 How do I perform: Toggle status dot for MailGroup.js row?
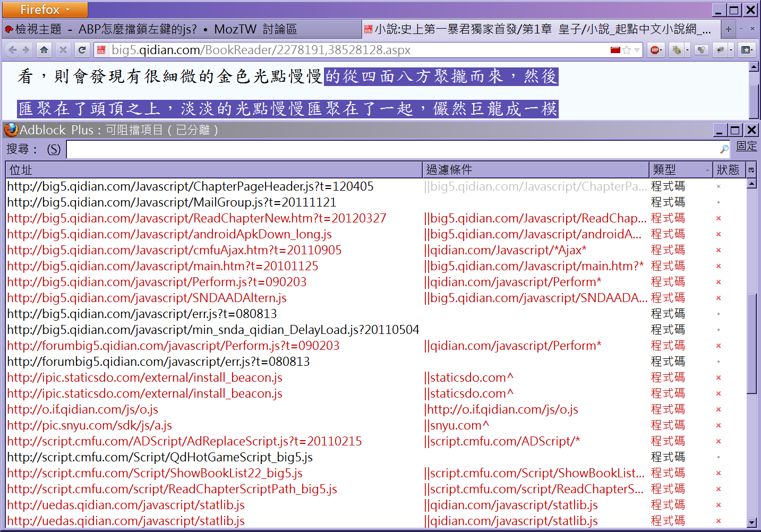coord(719,202)
